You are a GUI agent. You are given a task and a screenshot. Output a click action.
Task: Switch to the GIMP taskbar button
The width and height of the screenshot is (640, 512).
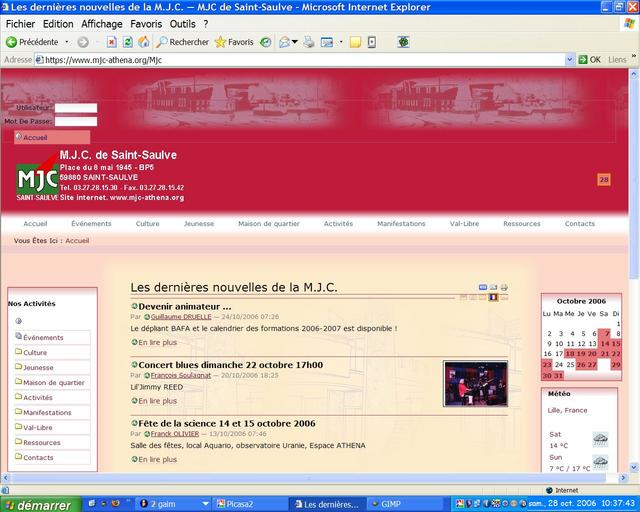405,504
